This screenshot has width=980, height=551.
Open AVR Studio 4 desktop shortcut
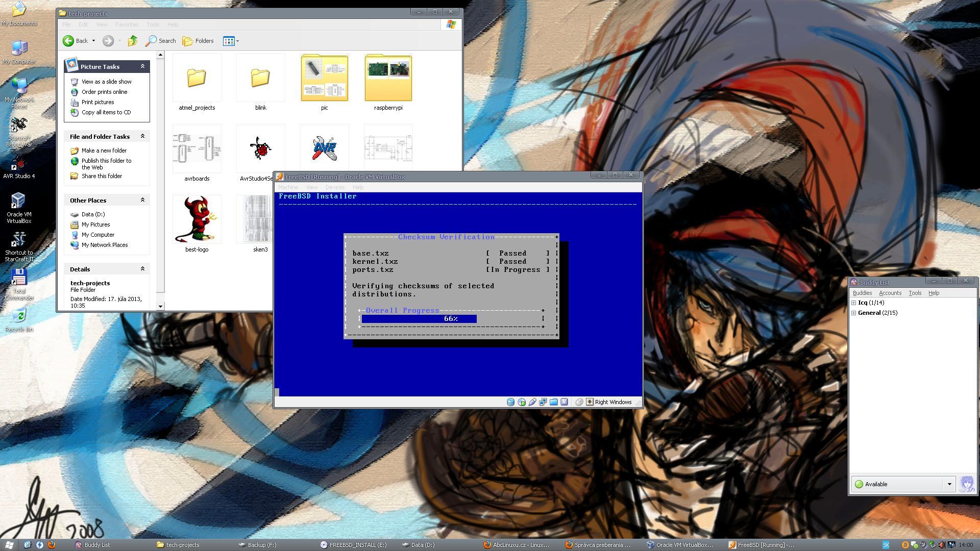click(19, 167)
